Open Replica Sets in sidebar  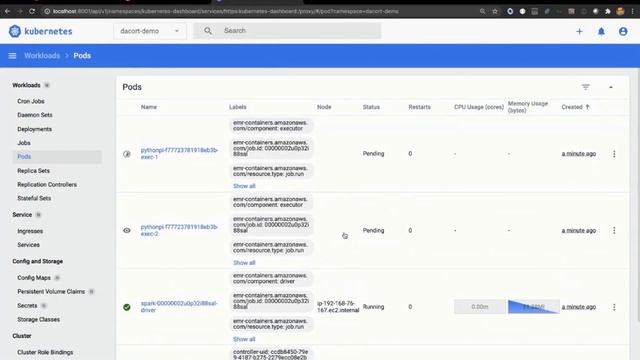[x=33, y=171]
